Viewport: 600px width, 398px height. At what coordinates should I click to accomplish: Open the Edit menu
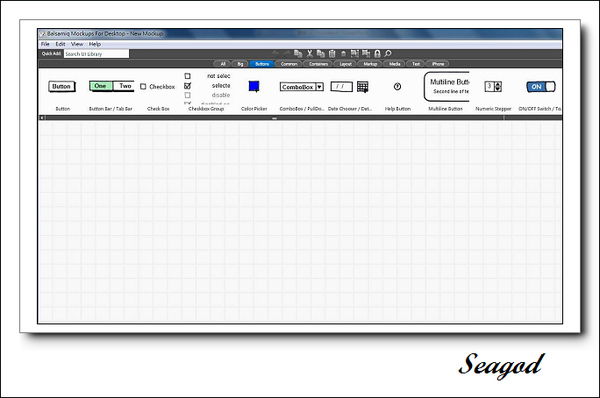[60, 44]
